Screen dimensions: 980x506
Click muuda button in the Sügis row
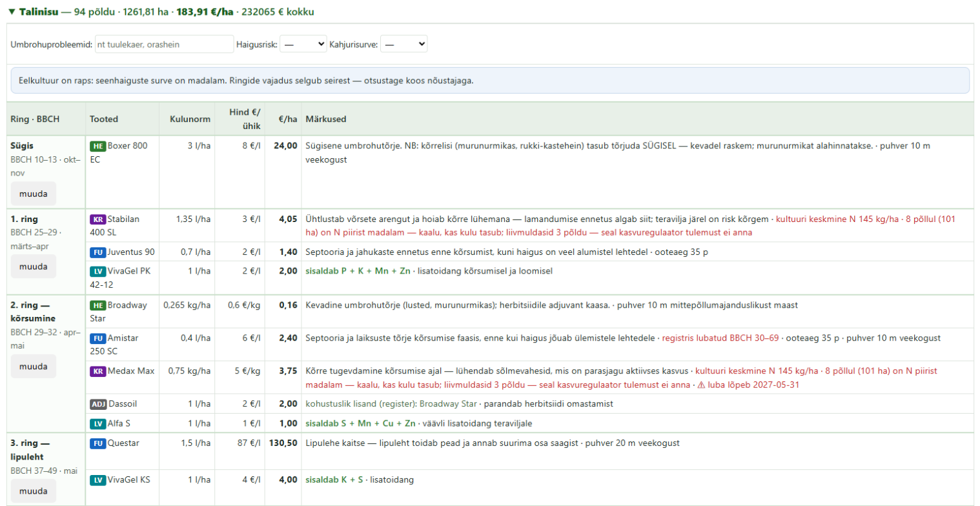point(34,194)
